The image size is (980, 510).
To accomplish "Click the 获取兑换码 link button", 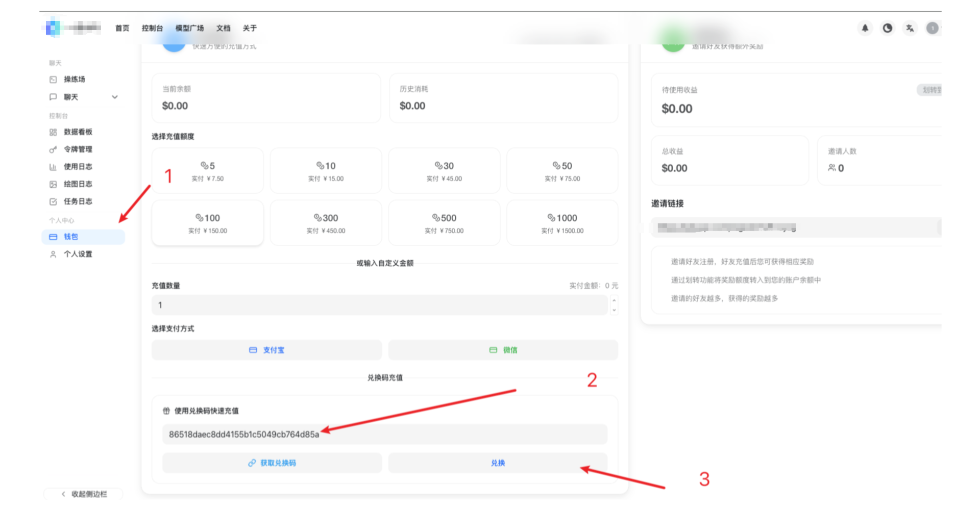I will [x=272, y=463].
